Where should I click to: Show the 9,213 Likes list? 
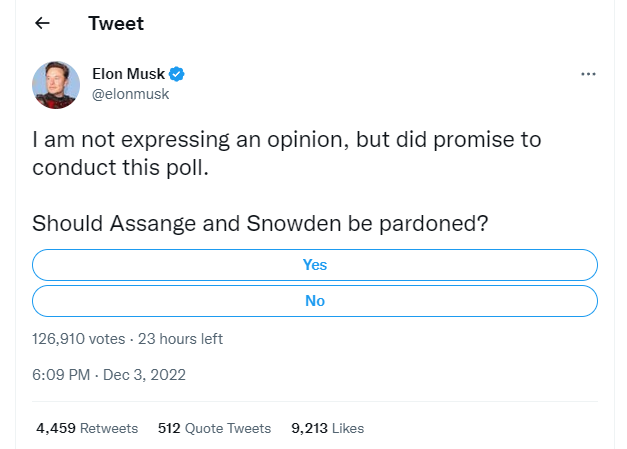click(327, 428)
